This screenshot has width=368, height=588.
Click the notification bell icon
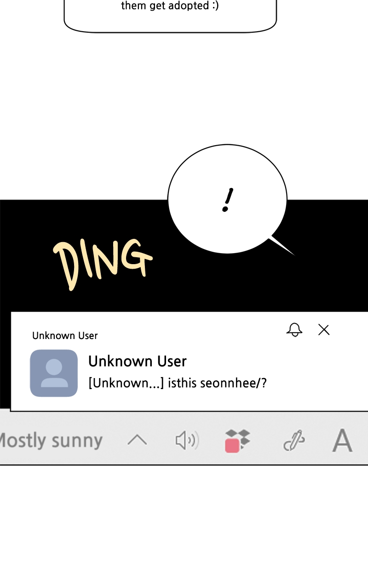pos(294,329)
